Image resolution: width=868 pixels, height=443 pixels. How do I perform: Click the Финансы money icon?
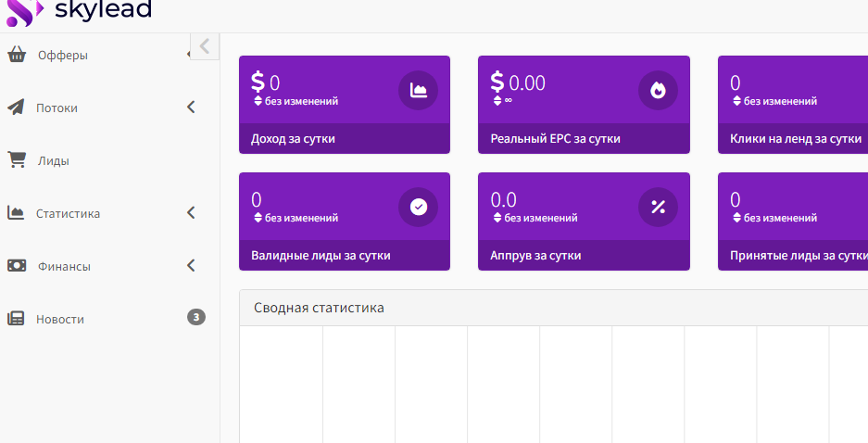(17, 266)
